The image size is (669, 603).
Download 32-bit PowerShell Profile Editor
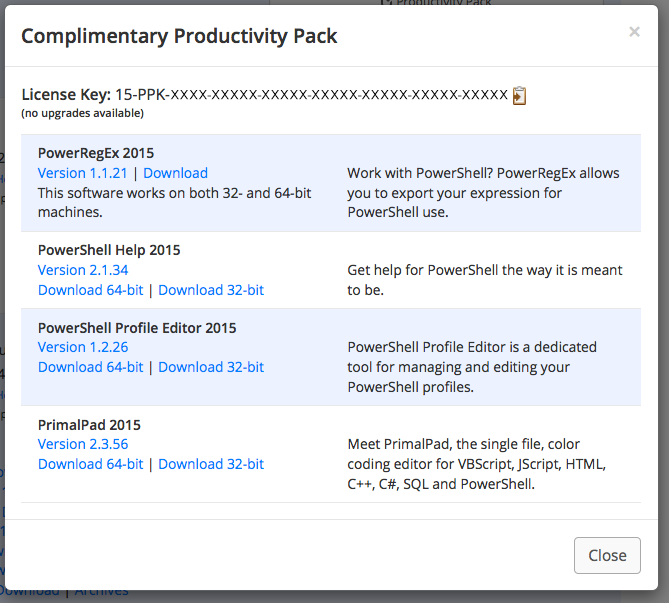pos(211,367)
